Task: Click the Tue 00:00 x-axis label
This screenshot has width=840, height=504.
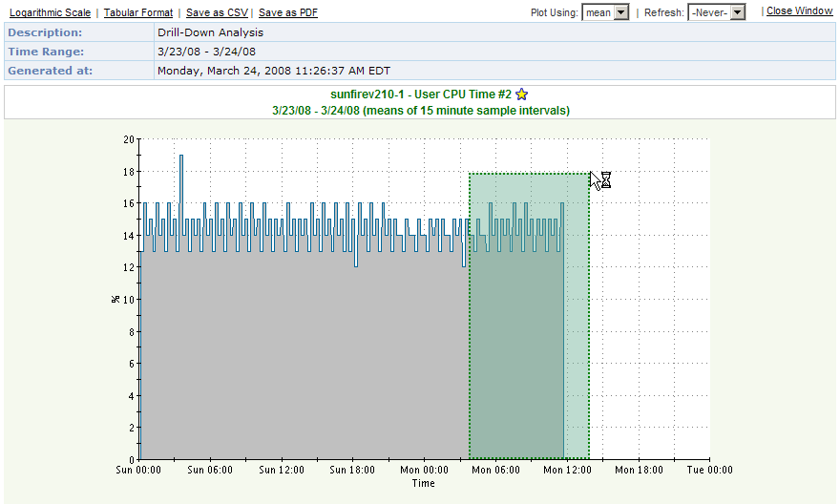Action: click(709, 470)
